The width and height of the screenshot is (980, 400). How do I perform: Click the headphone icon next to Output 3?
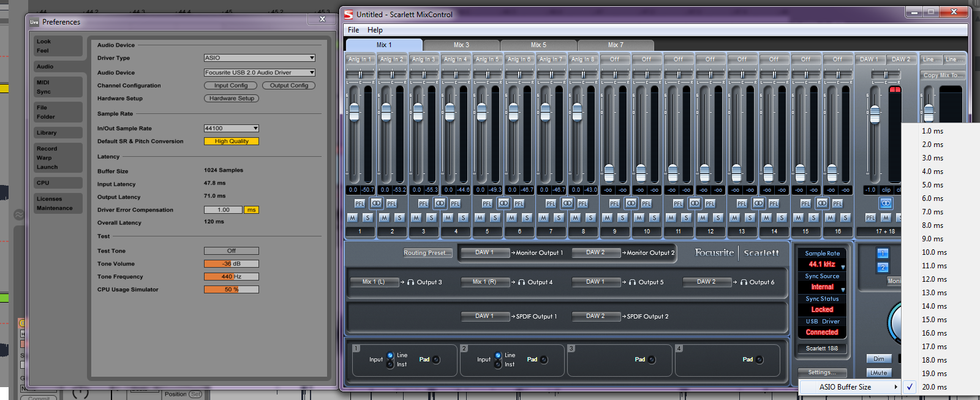point(411,282)
